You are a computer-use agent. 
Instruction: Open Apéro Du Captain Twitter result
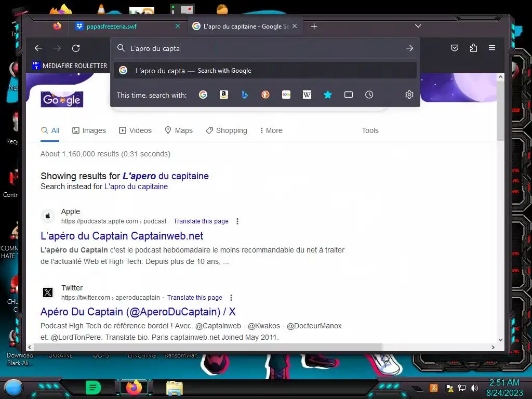pos(138,312)
